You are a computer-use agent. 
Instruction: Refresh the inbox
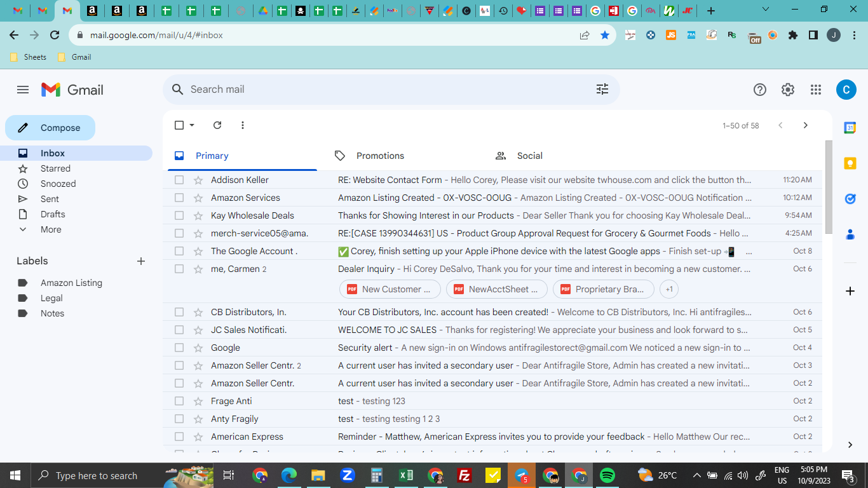tap(217, 125)
